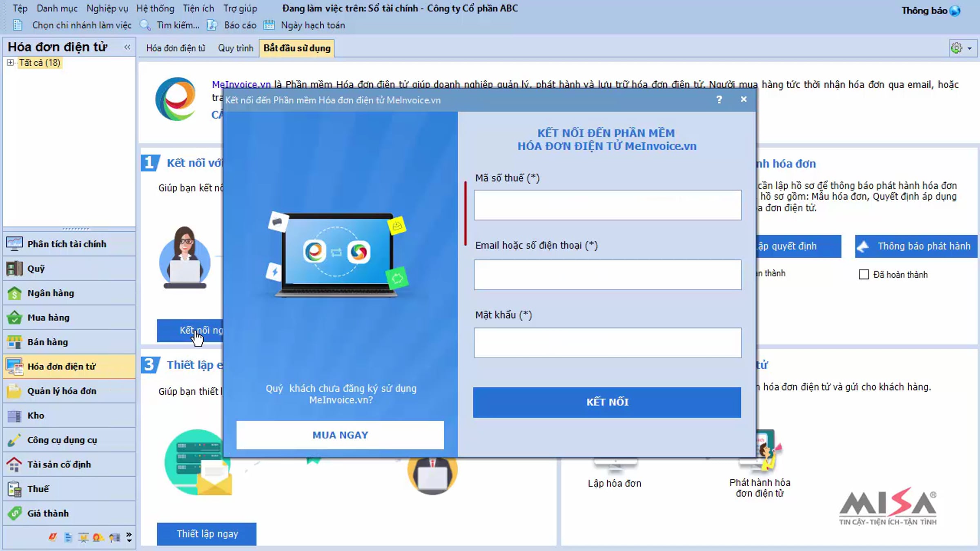The height and width of the screenshot is (551, 980).
Task: Click red book icon in sidebar footer
Action: 53,537
